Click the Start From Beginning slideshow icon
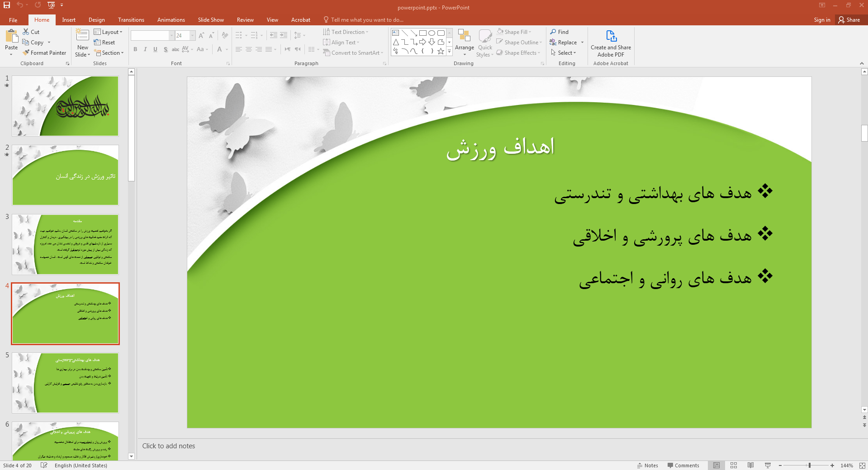868x470 pixels. click(51, 5)
